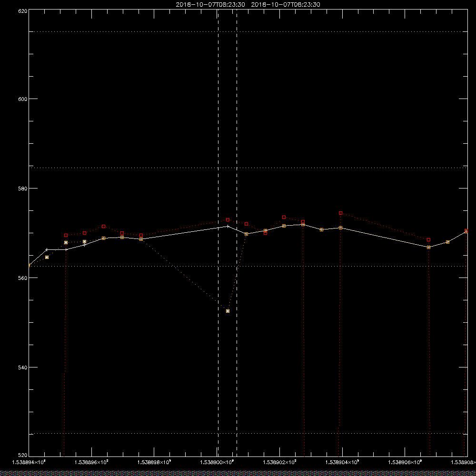Click the y-axis label 620
This screenshot has width=476, height=476.
(x=23, y=10)
